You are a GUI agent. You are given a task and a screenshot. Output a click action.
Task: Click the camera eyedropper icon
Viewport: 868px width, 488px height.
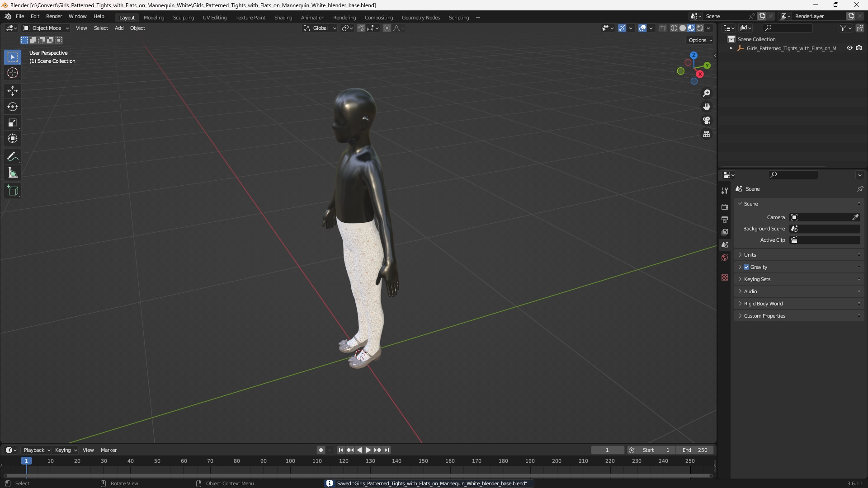855,217
